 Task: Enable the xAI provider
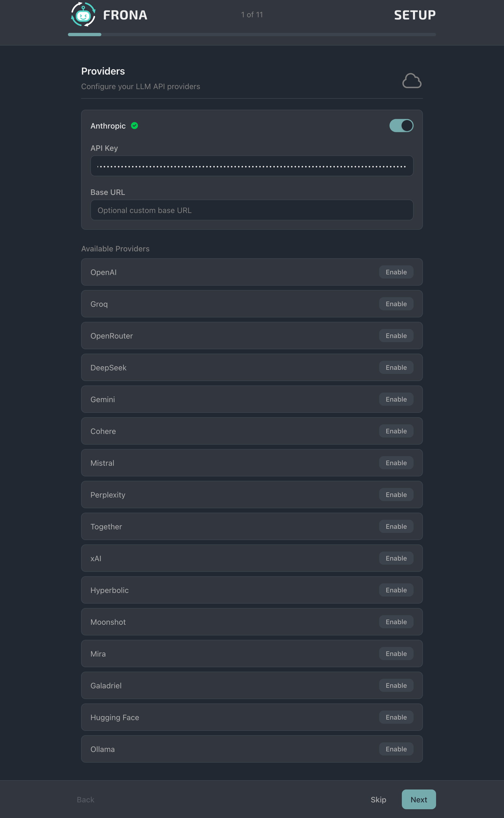[396, 558]
